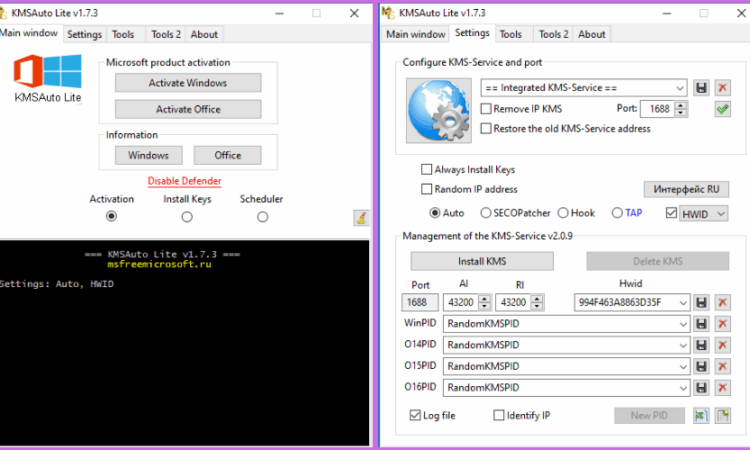Save the WinPID value with floppy icon
Image resolution: width=750 pixels, height=450 pixels.
pyautogui.click(x=701, y=324)
